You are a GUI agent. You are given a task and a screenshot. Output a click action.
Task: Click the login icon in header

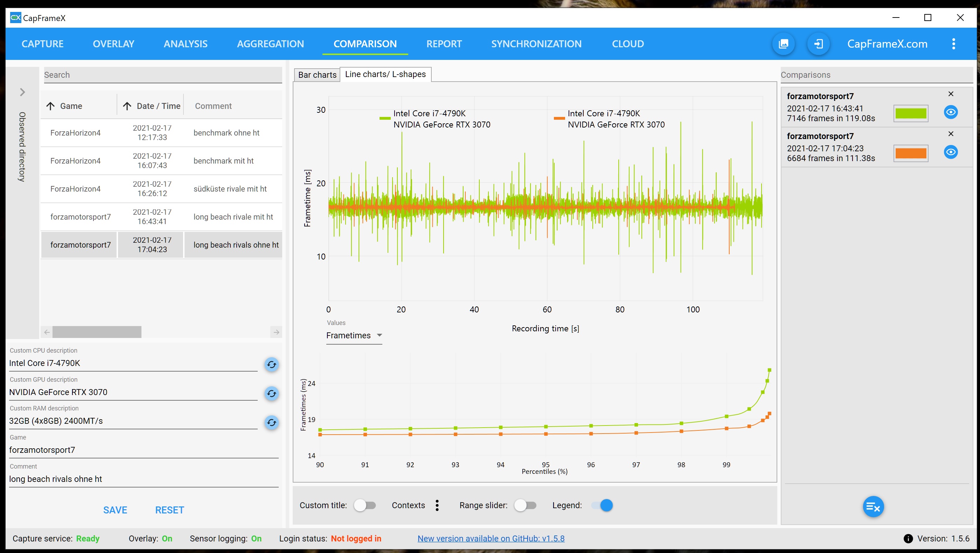[x=818, y=44]
